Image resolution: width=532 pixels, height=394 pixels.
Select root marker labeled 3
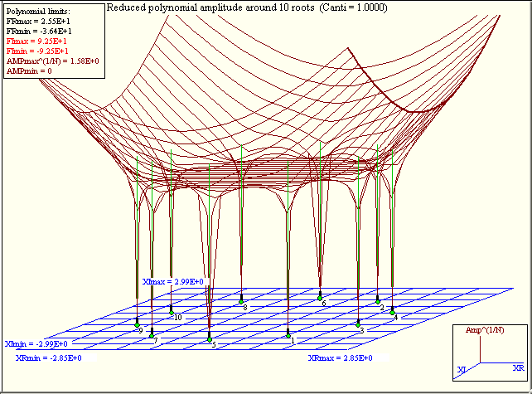point(358,323)
